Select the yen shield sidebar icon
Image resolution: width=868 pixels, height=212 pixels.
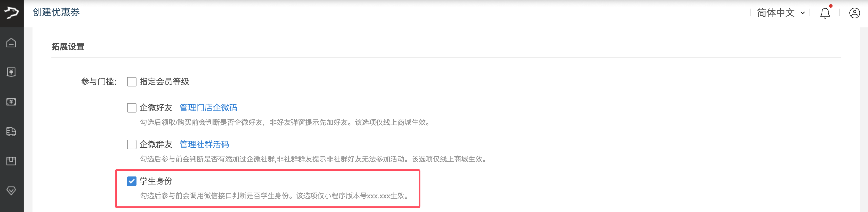point(11,72)
